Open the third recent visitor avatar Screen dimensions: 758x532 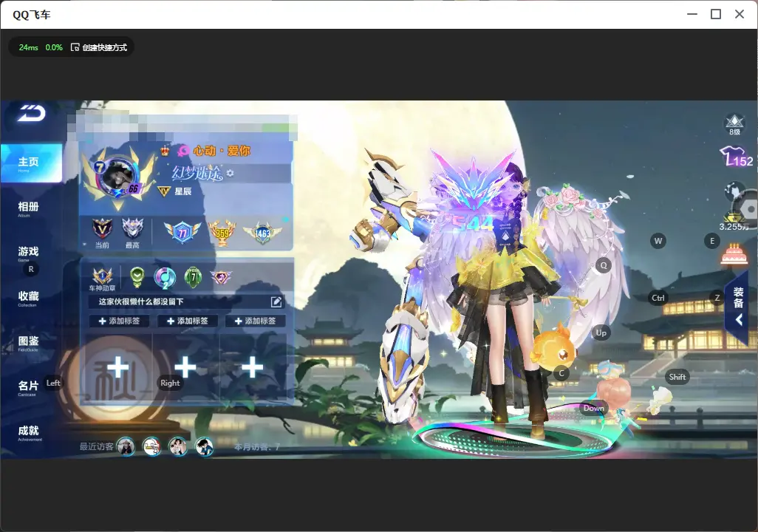pyautogui.click(x=178, y=446)
